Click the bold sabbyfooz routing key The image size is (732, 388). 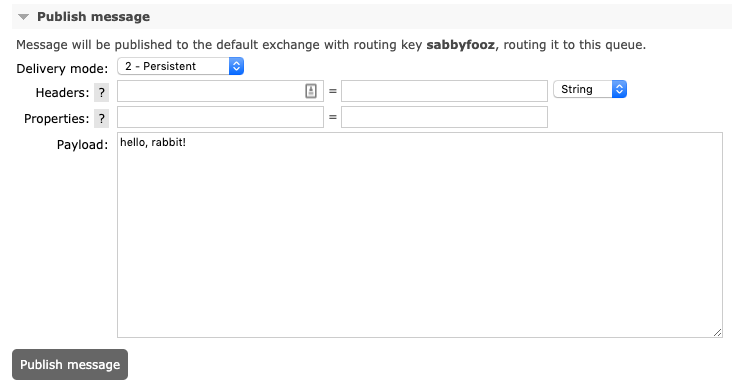click(x=461, y=45)
